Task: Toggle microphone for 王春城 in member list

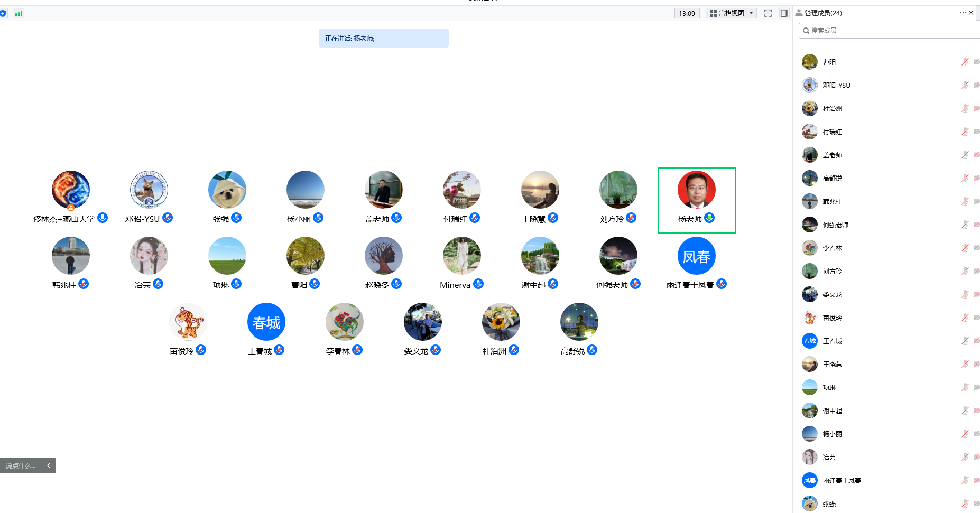Action: click(965, 341)
